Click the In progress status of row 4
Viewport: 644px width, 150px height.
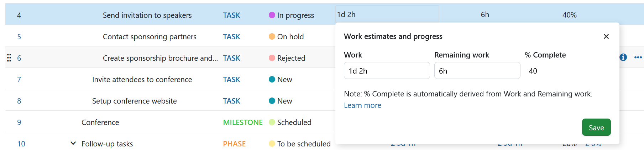[x=295, y=15]
